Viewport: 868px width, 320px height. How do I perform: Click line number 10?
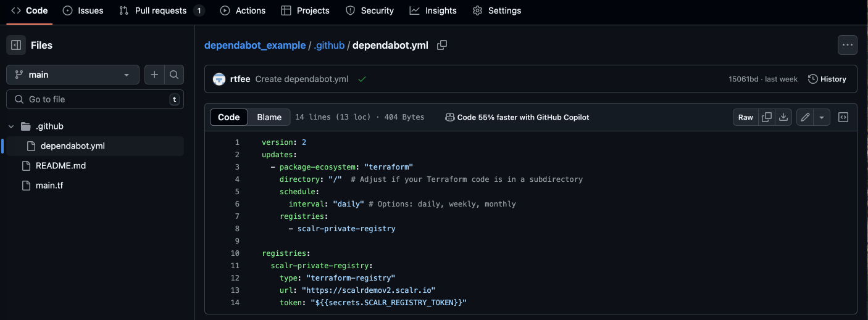point(235,253)
